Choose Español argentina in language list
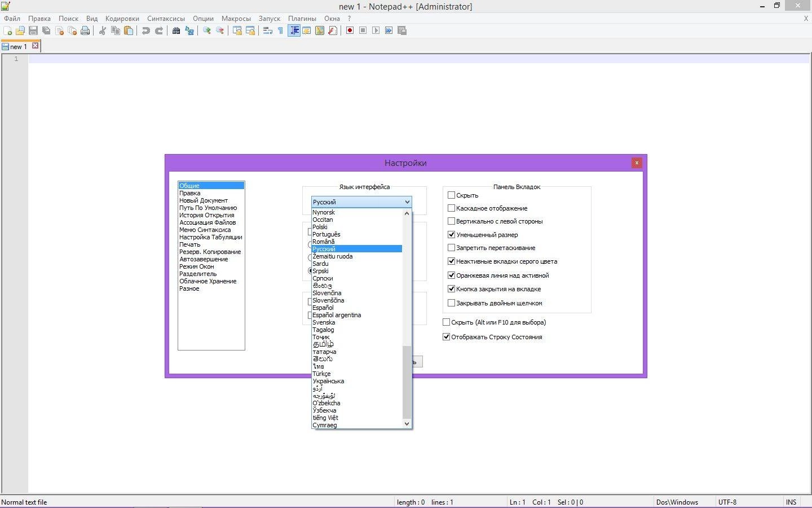This screenshot has width=812, height=508. point(357,315)
